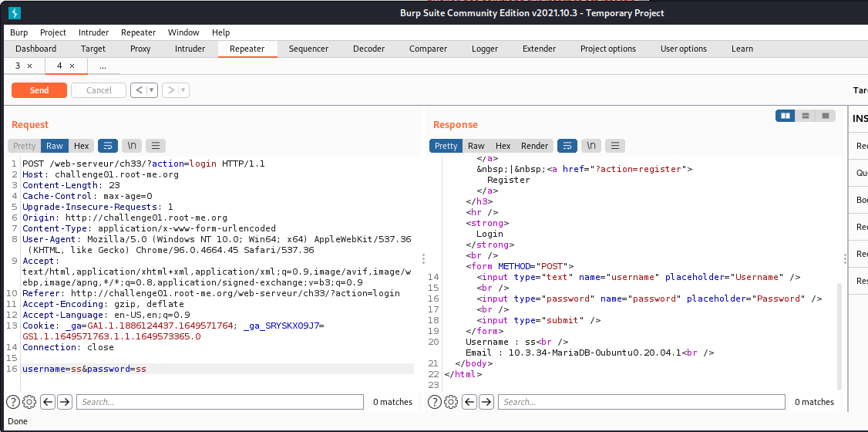Click the 10.3.34-MariaDB version text in response
The width and height of the screenshot is (868, 432).
594,353
